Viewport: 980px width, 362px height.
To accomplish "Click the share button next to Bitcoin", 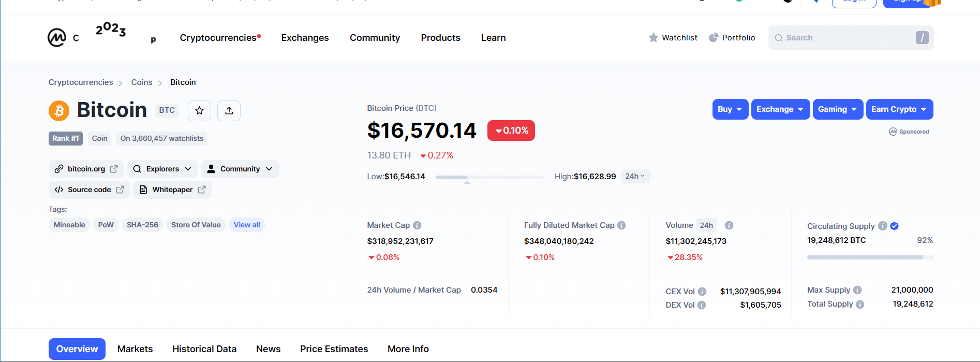I will click(x=229, y=110).
